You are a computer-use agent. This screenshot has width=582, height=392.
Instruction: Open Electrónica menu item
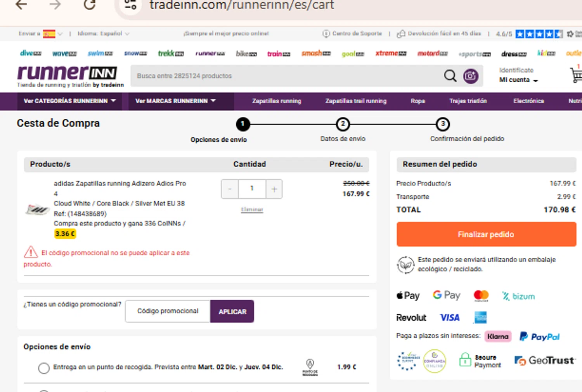[528, 101]
